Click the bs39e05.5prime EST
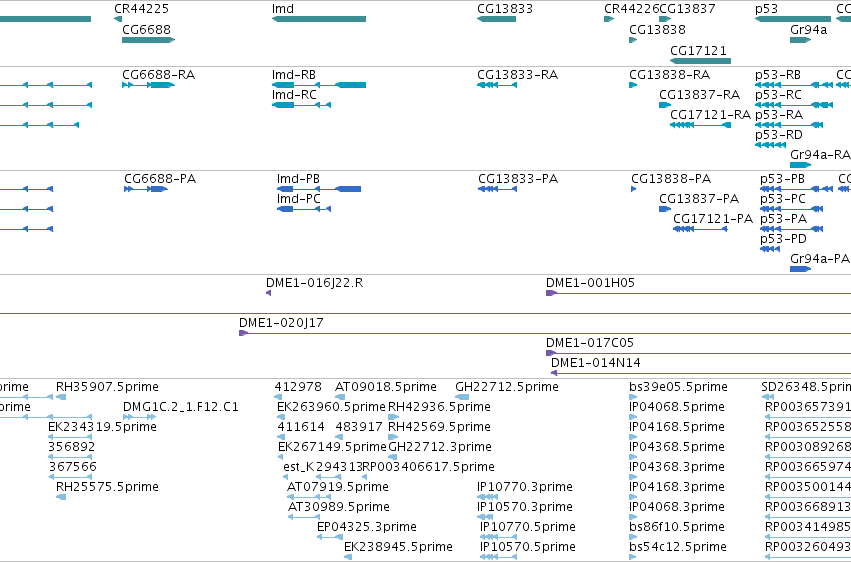Image resolution: width=851 pixels, height=562 pixels. click(633, 397)
